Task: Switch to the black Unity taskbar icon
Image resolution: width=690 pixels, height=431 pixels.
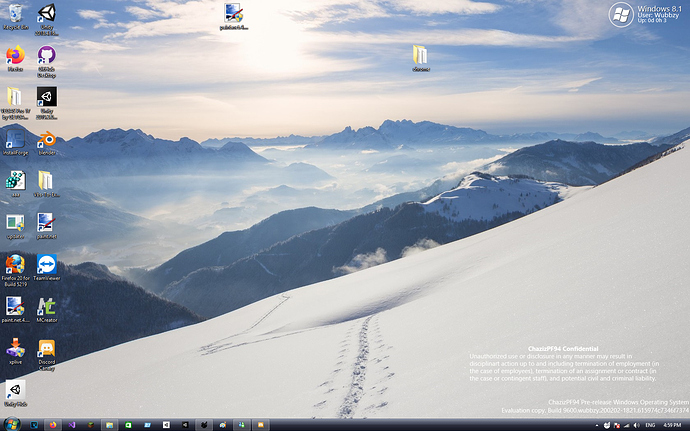Action: click(x=185, y=425)
